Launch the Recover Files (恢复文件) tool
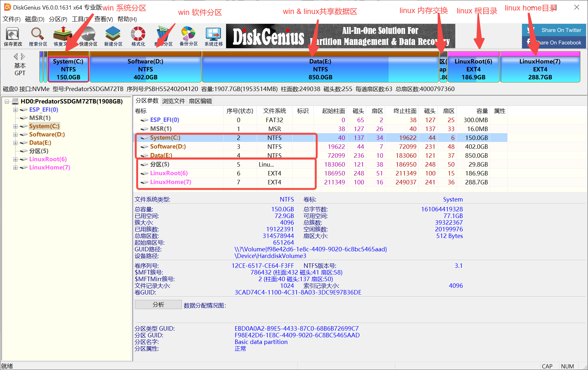This screenshot has width=588, height=370. pyautogui.click(x=63, y=36)
